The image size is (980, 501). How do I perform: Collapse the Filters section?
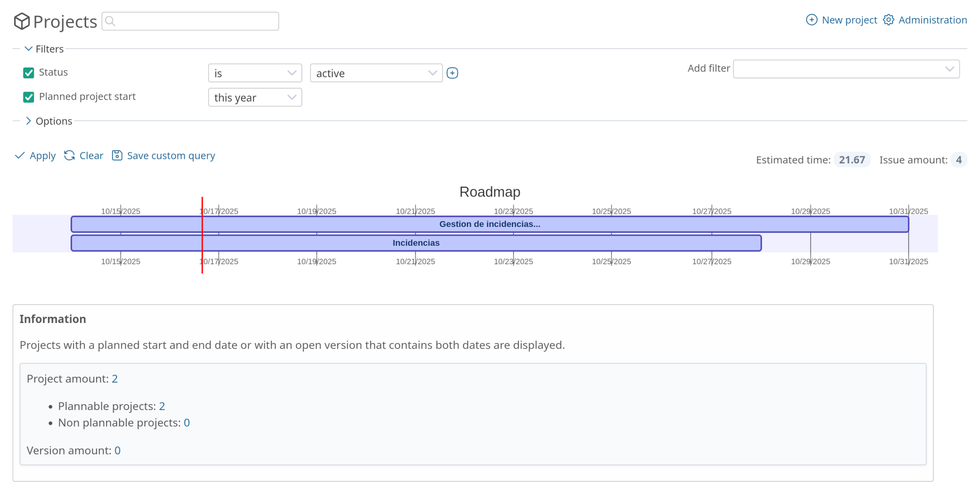pos(28,49)
